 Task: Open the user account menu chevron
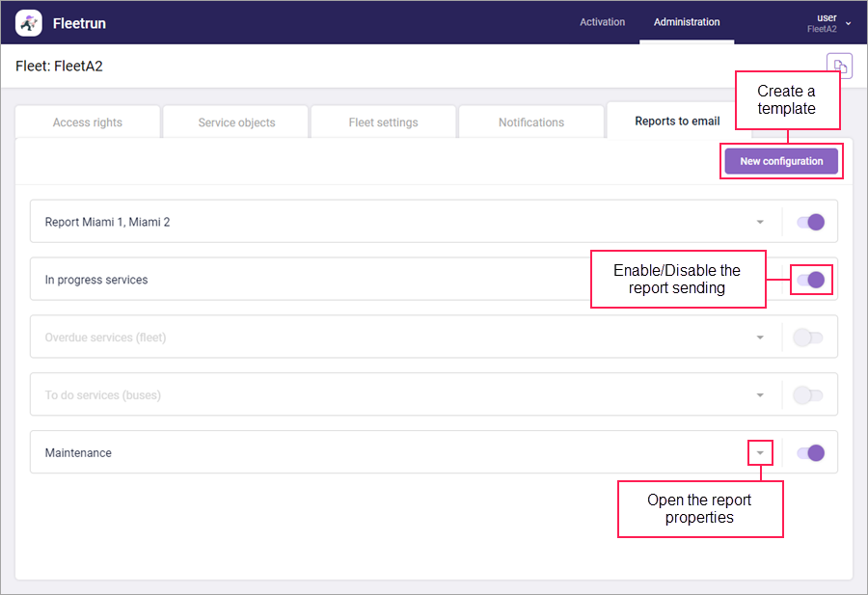pos(848,23)
